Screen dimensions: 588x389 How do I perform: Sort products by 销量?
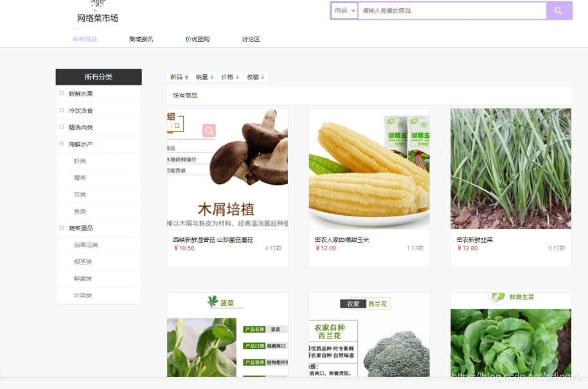[x=205, y=77]
